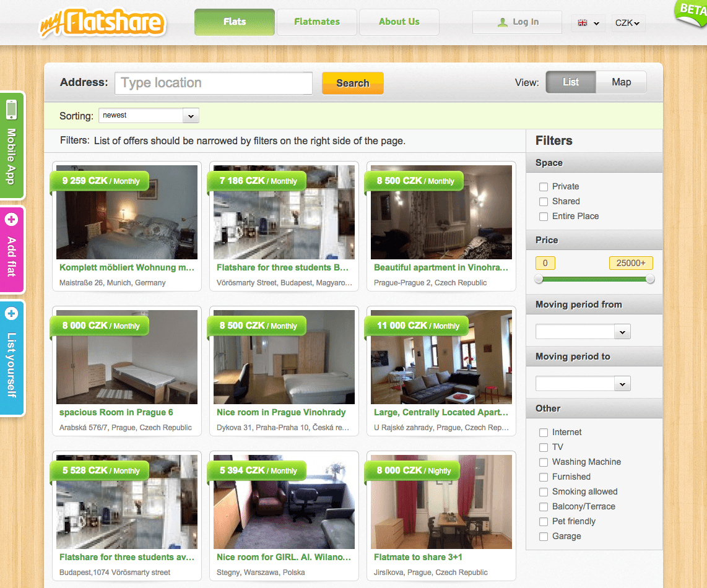Click the left price slider handle
Screen dimensions: 707x588
click(x=539, y=279)
